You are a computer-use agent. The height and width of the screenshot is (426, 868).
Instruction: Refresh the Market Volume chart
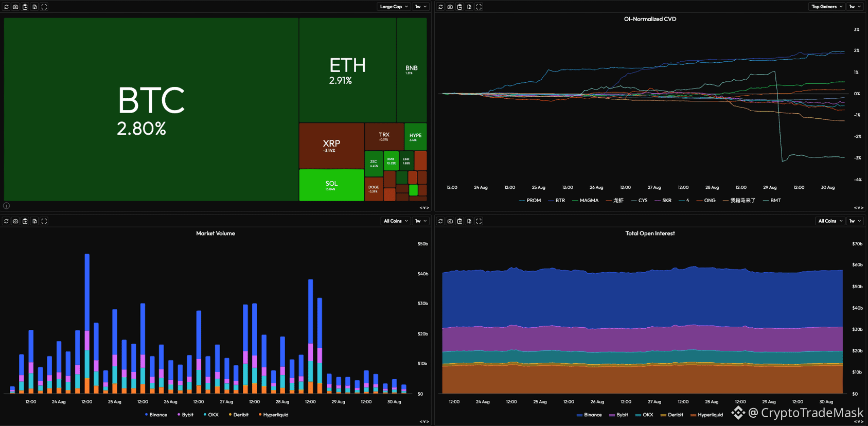pos(6,221)
